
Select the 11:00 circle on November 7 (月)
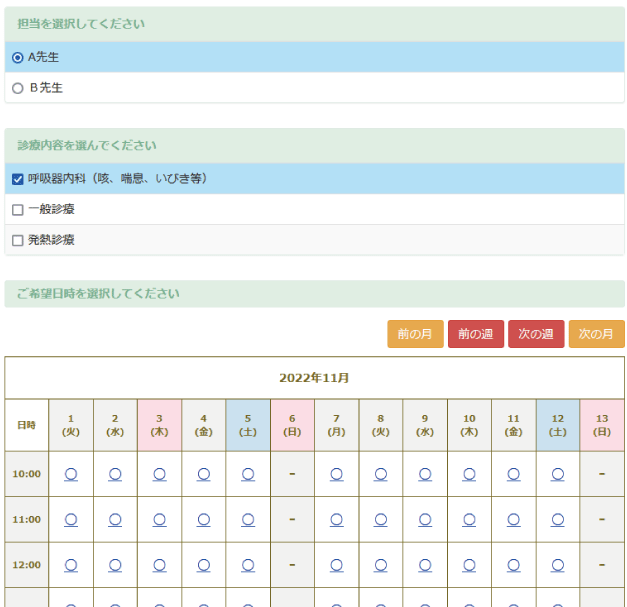tap(336, 519)
